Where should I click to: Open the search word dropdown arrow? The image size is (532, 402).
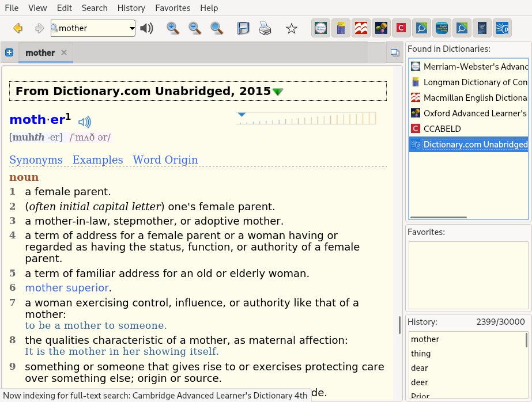[x=131, y=28]
